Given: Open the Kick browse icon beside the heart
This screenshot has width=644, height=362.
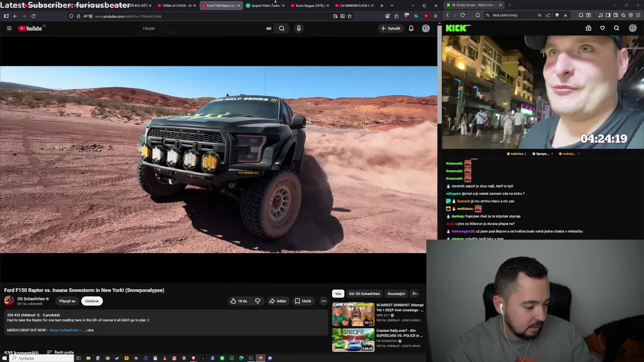Looking at the screenshot, I should 588,28.
